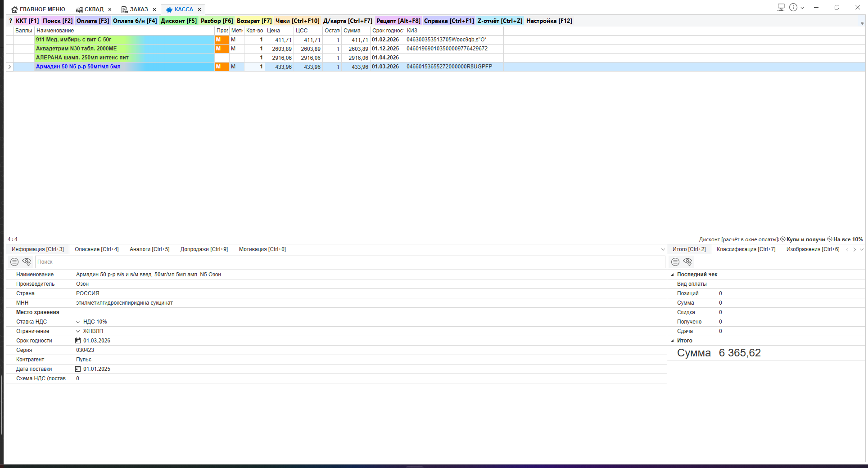The height and width of the screenshot is (468, 868).
Task: Open the Классификация [Ctrl+7] tab
Action: [746, 249]
